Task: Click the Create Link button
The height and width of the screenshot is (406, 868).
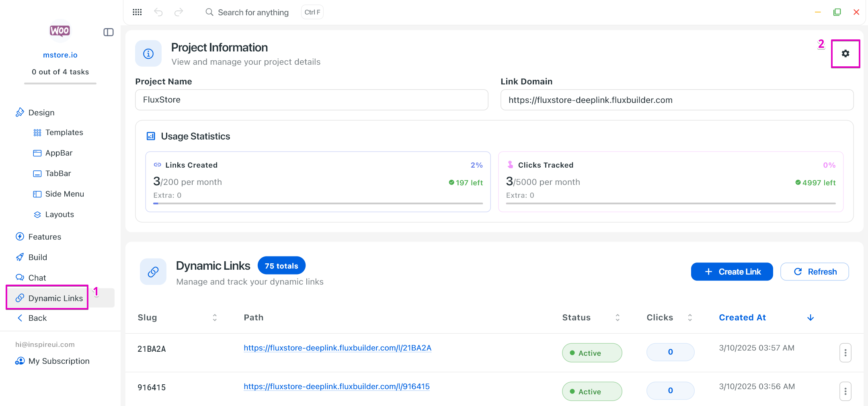Action: pos(732,272)
